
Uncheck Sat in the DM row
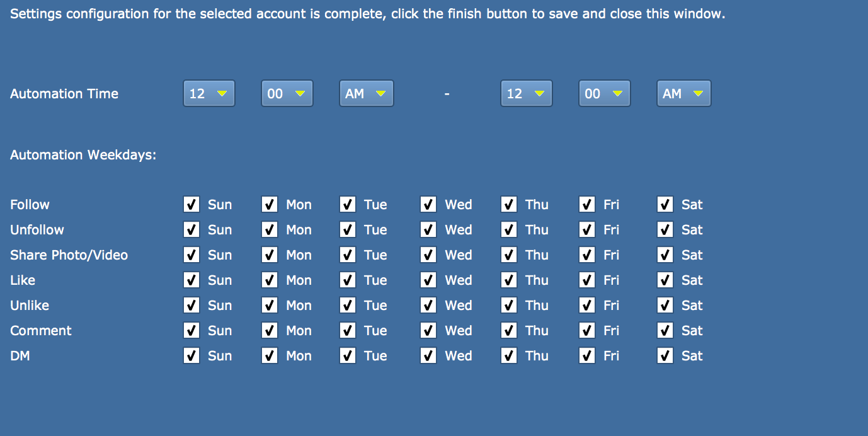665,355
